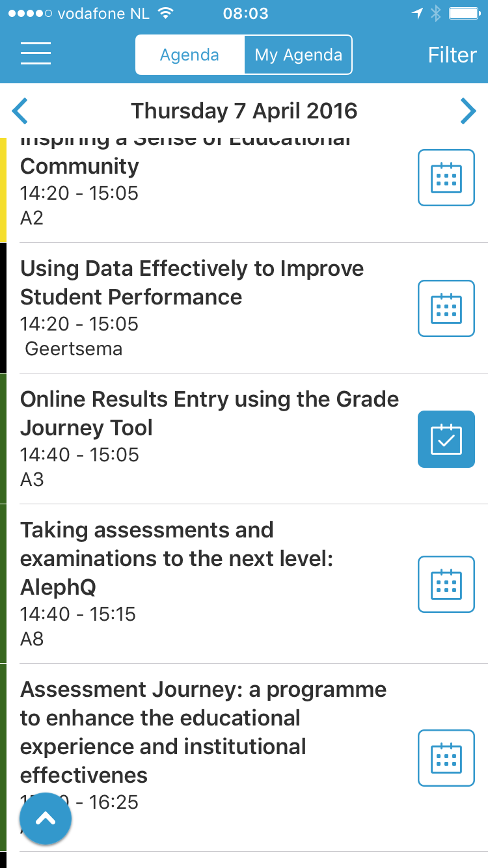The image size is (488, 868).
Task: Remove Online Results Entry session from agenda
Action: (446, 439)
